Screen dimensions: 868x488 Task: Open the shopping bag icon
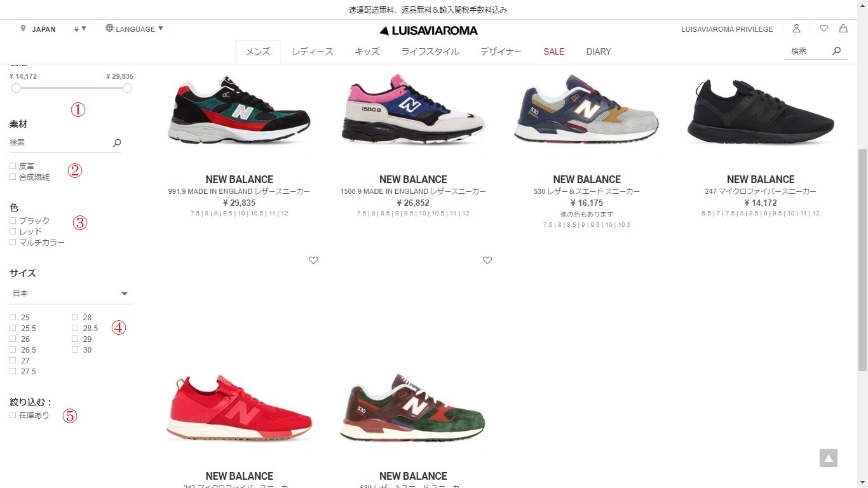843,29
